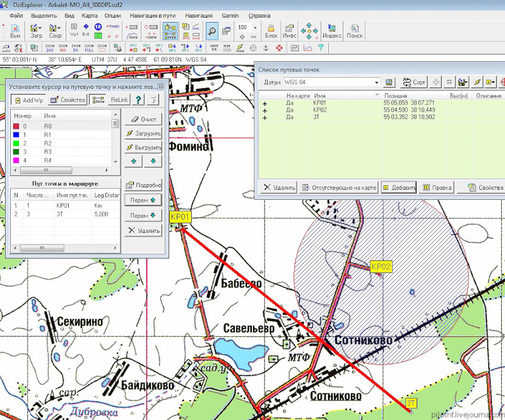Click the map scroll arrows icon

pos(309,32)
